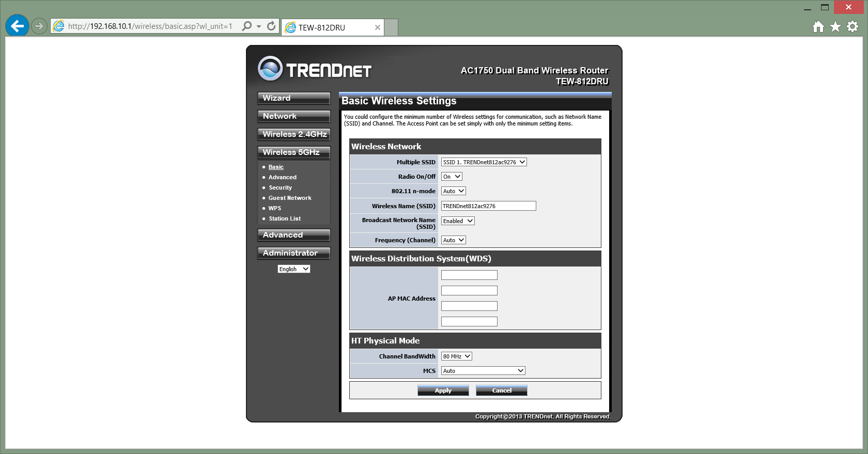Viewport: 868px width, 454px height.
Task: Open the Channel BandWidth dropdown
Action: [x=457, y=356]
